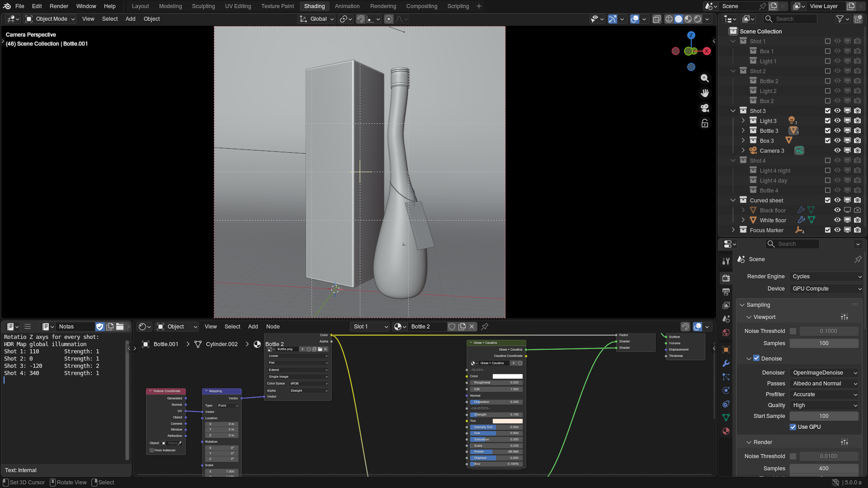The image size is (868, 488).
Task: Click Add in node editor header
Action: (253, 327)
